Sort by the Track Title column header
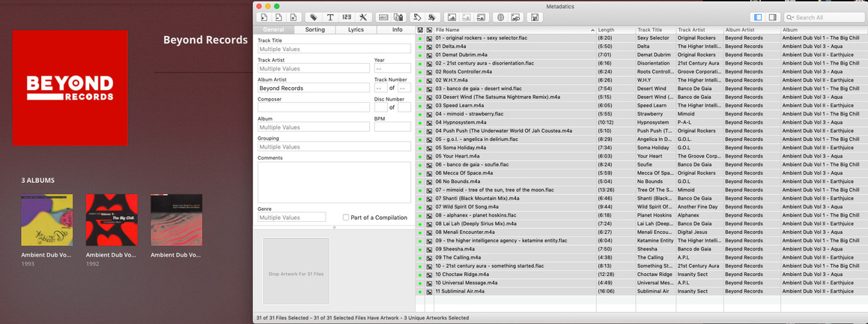 pyautogui.click(x=655, y=30)
